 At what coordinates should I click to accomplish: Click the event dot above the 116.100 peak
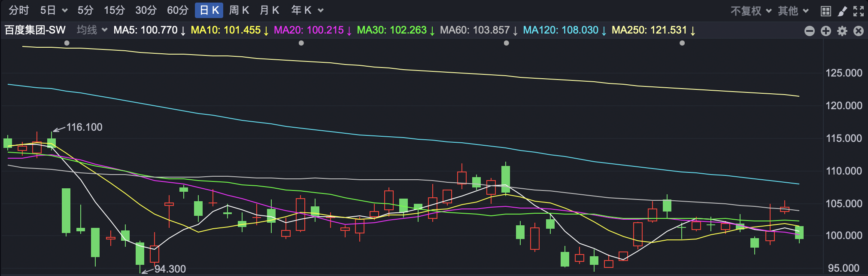(67, 43)
